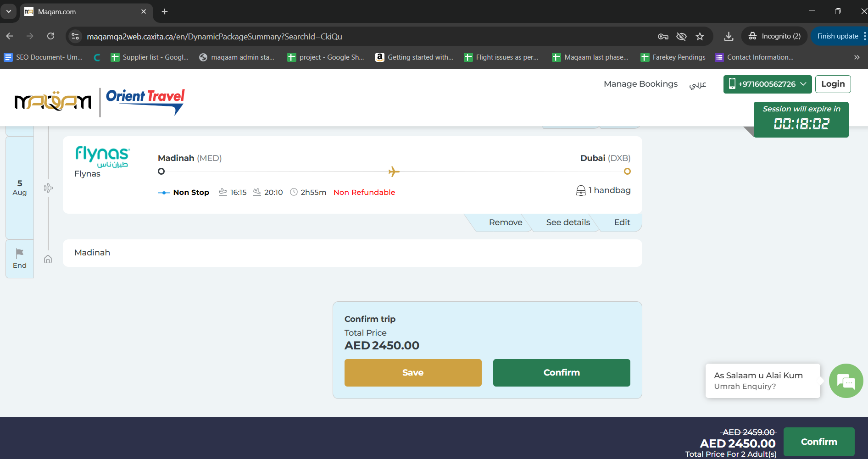
Task: Click the Edit flight tab
Action: [x=622, y=222]
